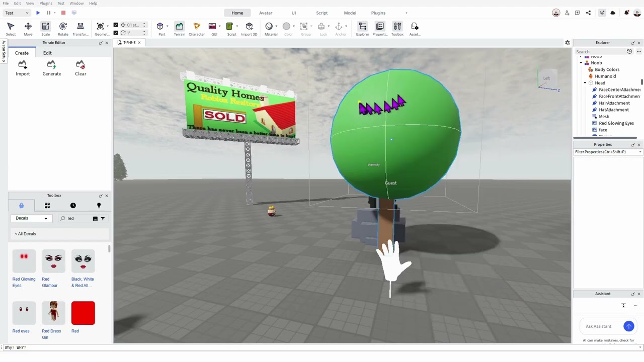This screenshot has height=362, width=644.
Task: Toggle the rotate snapping checkbox
Action: click(116, 33)
